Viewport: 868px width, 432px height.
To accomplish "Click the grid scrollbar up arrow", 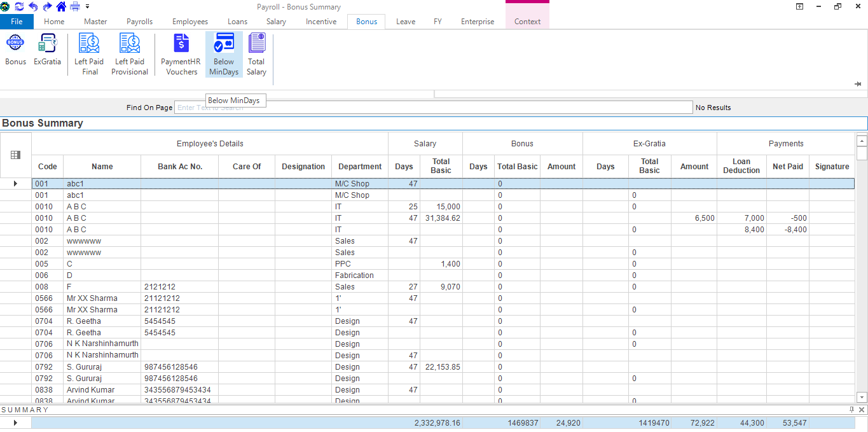I will [862, 141].
